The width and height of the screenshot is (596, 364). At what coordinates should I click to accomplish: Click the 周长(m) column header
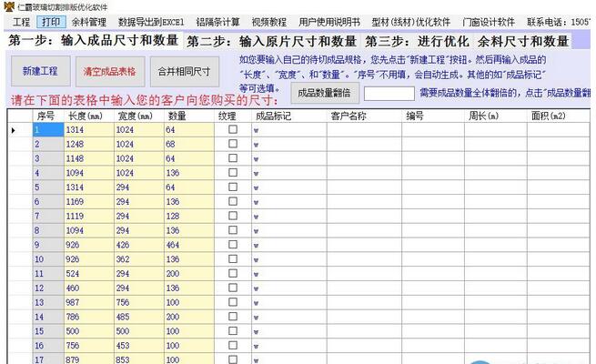pos(496,116)
